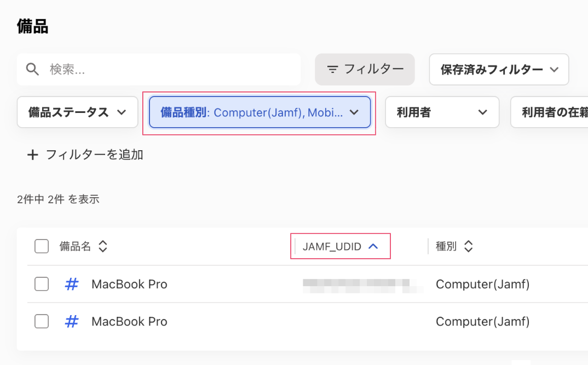The image size is (588, 365).
Task: Open the 利用者 filter dropdown
Action: tap(442, 112)
